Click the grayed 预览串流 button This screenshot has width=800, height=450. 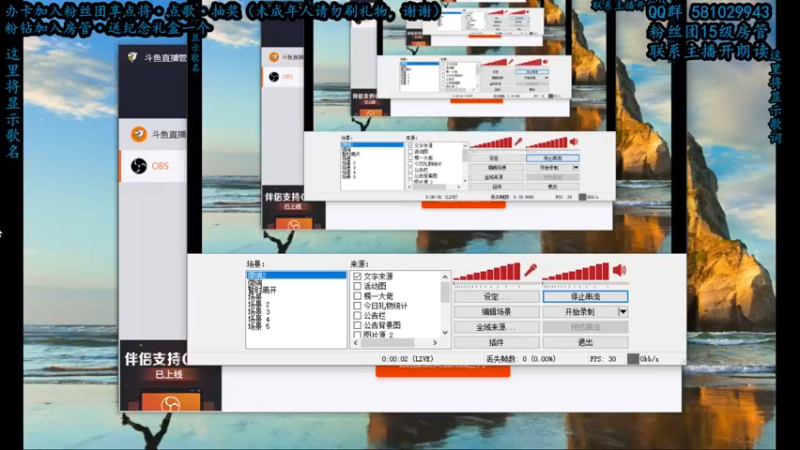[x=585, y=327]
